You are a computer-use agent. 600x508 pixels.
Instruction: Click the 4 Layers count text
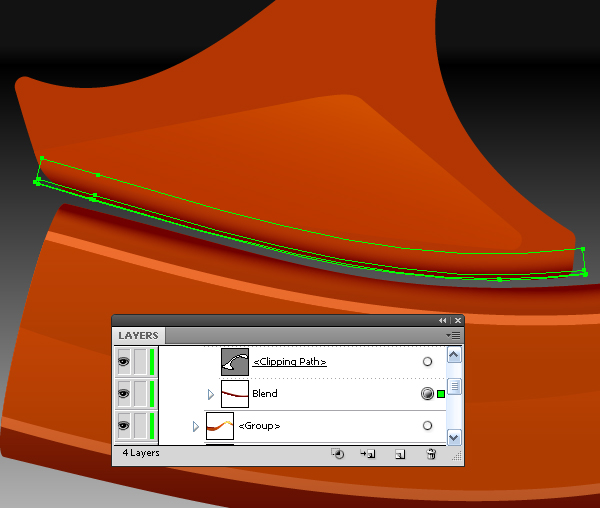[141, 453]
